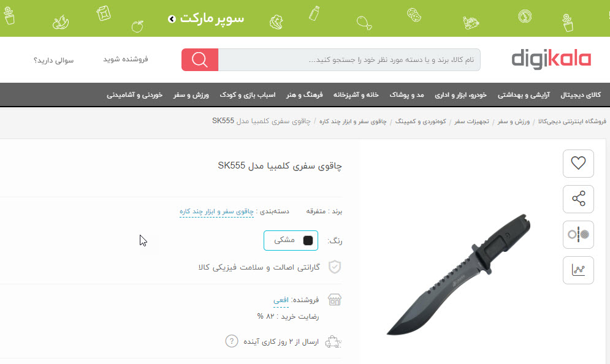This screenshot has width=610, height=364.
Task: Open the کالای دیجیتال menu
Action: [581, 94]
